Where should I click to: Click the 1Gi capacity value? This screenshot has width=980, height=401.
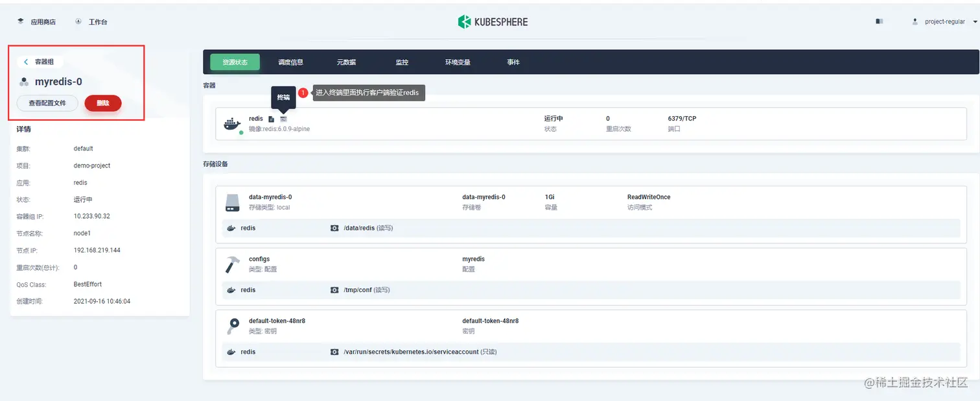click(x=550, y=197)
